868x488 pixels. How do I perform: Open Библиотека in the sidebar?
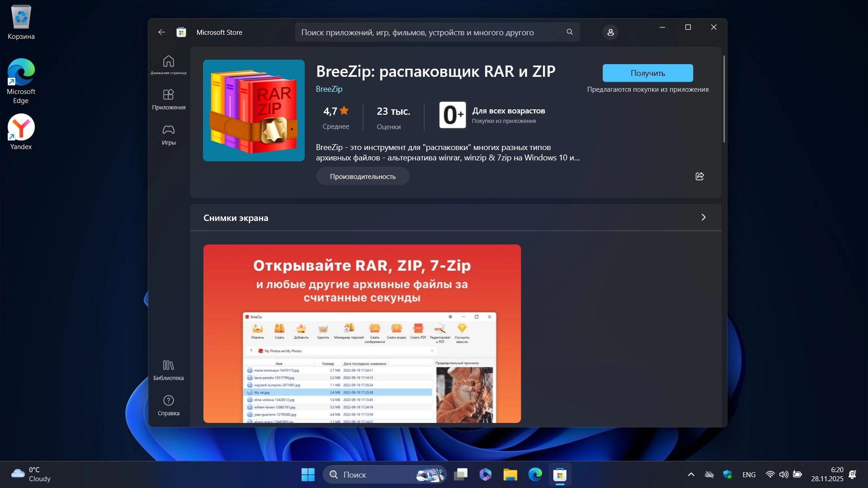(x=168, y=370)
